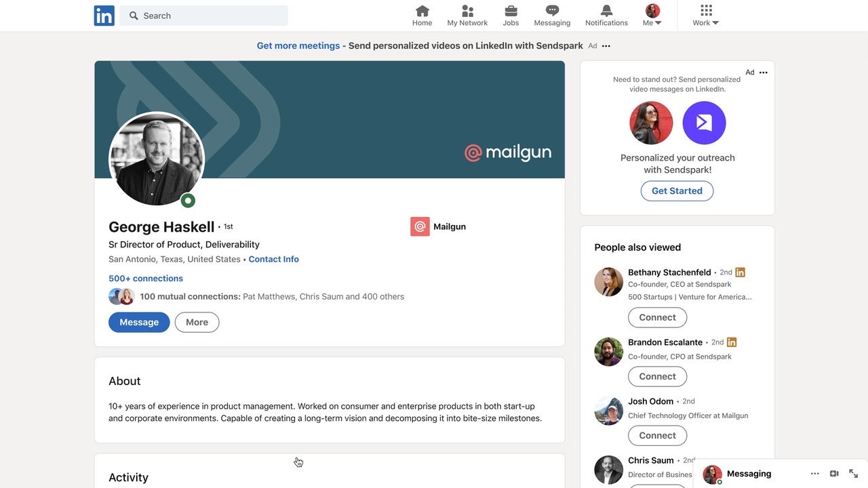Start video meeting icon in Messaging bar
This screenshot has height=488, width=868.
pos(834,474)
